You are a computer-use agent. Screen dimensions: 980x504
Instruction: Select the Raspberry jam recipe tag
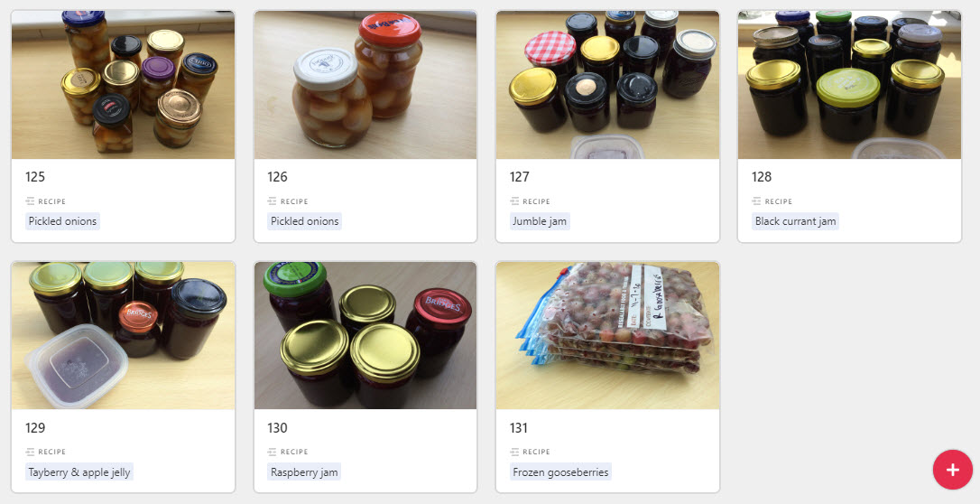[x=304, y=472]
